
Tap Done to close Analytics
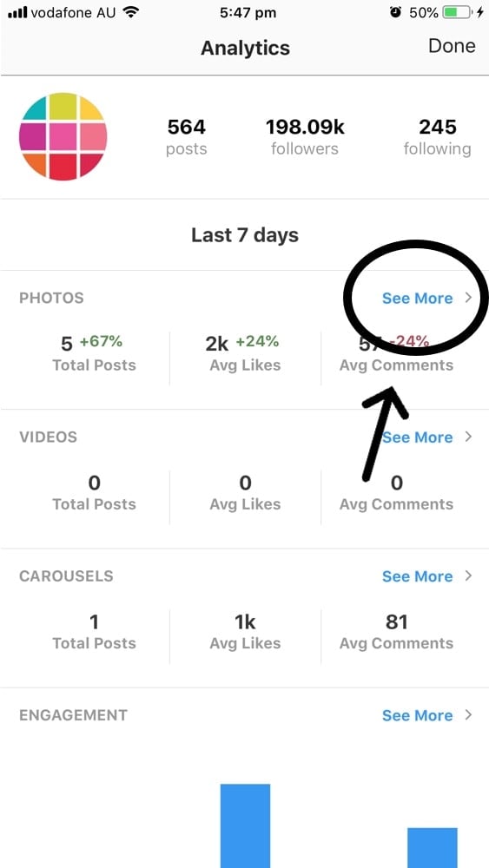(x=452, y=46)
